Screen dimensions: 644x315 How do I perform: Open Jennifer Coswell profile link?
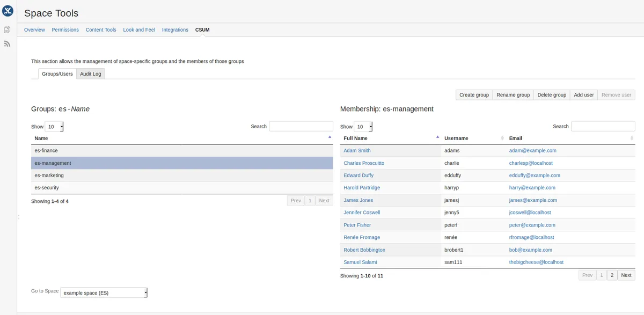tap(362, 213)
